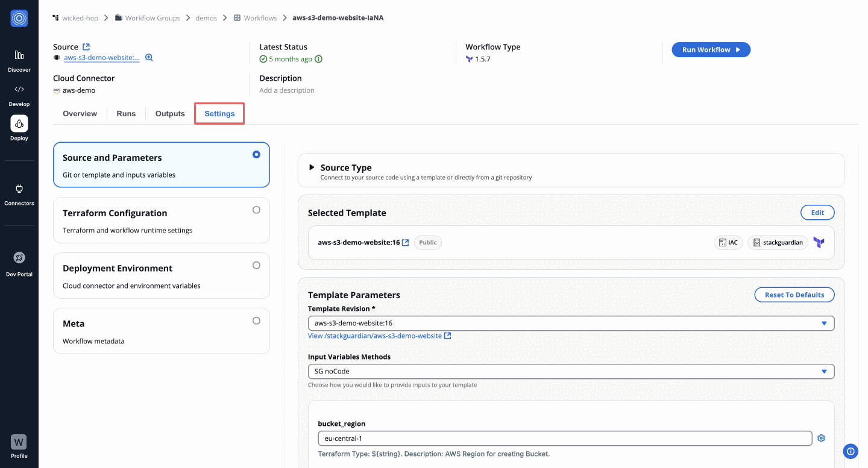The image size is (868, 468).
Task: Select Deployment Environment radio option
Action: [256, 265]
